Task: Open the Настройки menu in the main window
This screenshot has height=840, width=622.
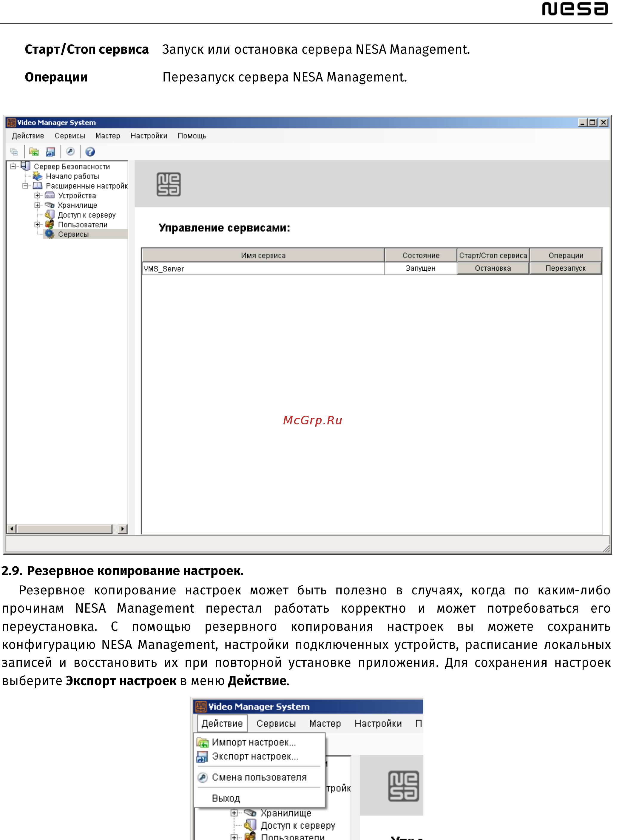Action: click(149, 135)
